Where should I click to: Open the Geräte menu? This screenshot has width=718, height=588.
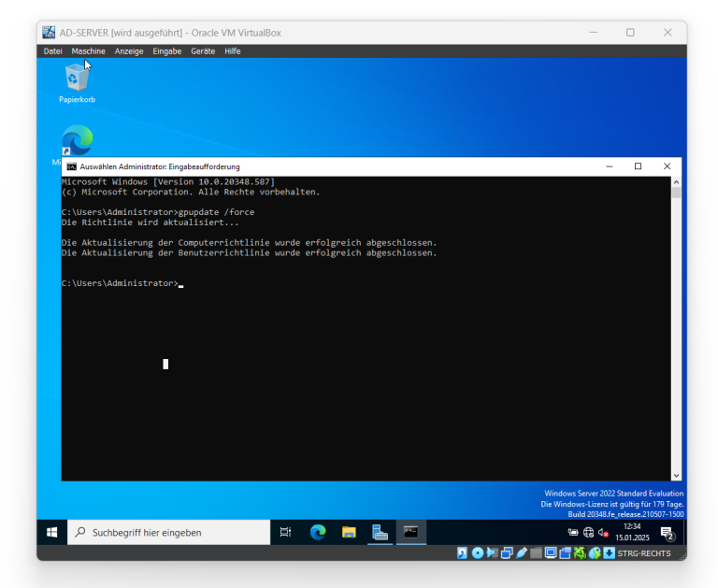coord(203,51)
